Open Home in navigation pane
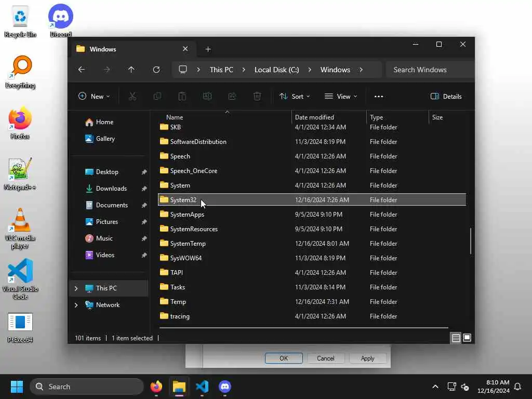Viewport: 532px width, 399px height. click(104, 122)
